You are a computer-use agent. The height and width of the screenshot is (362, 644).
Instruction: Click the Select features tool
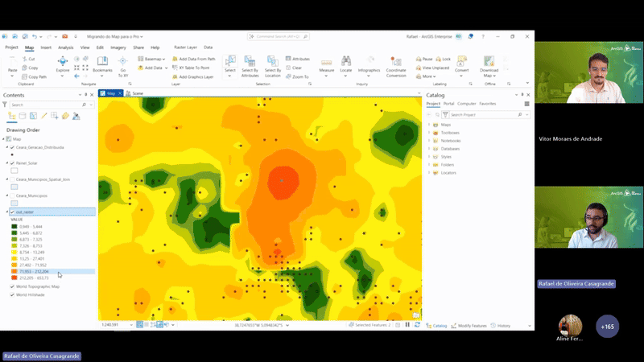point(230,66)
